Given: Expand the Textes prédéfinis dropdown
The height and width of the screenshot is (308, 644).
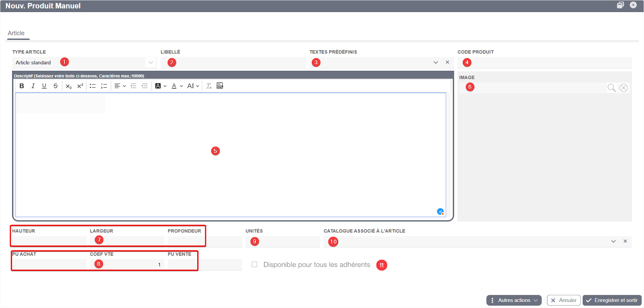Looking at the screenshot, I should pyautogui.click(x=436, y=62).
